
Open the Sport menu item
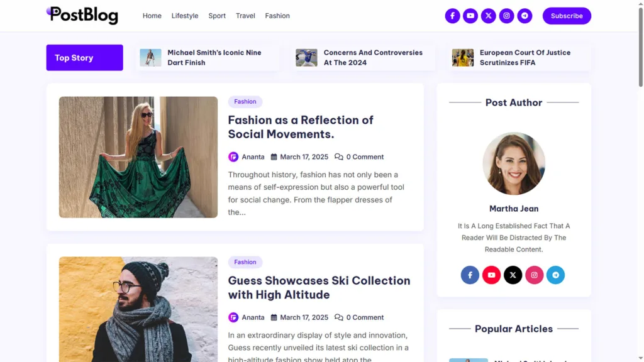tap(217, 16)
